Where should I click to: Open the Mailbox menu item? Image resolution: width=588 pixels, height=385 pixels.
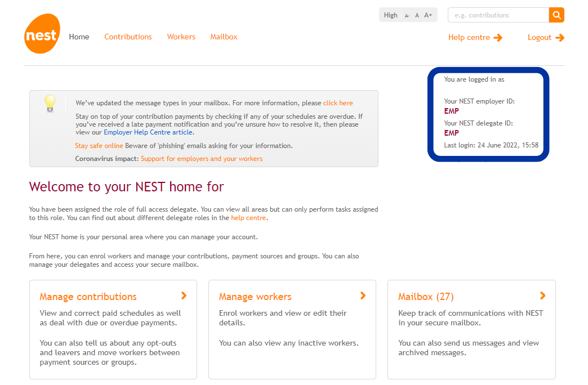click(x=224, y=37)
